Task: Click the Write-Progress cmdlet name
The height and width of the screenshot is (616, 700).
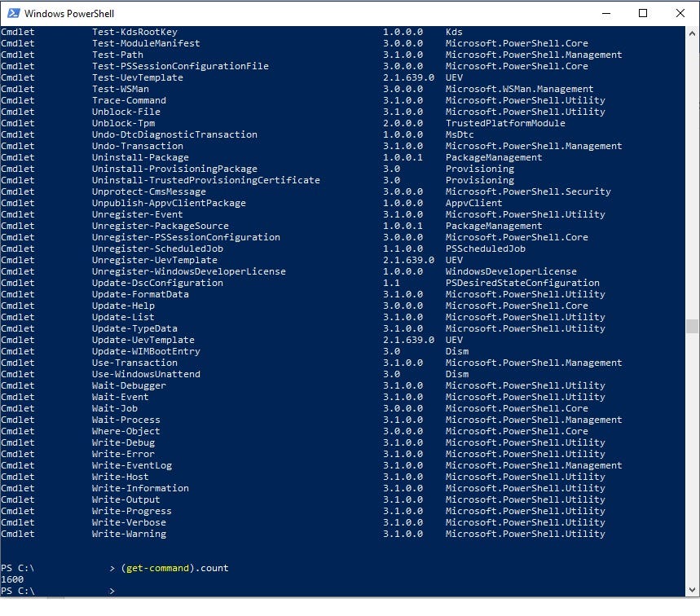Action: (132, 511)
